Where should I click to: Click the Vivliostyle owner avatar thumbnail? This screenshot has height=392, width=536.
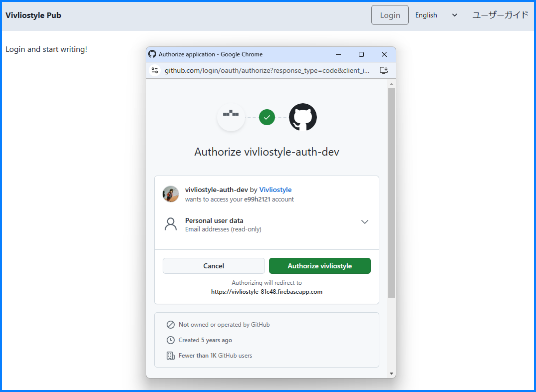tap(171, 194)
